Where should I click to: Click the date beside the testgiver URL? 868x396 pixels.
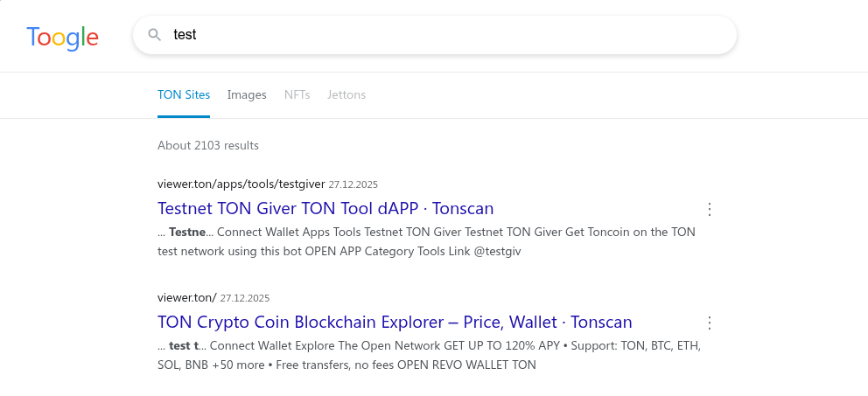tap(353, 184)
